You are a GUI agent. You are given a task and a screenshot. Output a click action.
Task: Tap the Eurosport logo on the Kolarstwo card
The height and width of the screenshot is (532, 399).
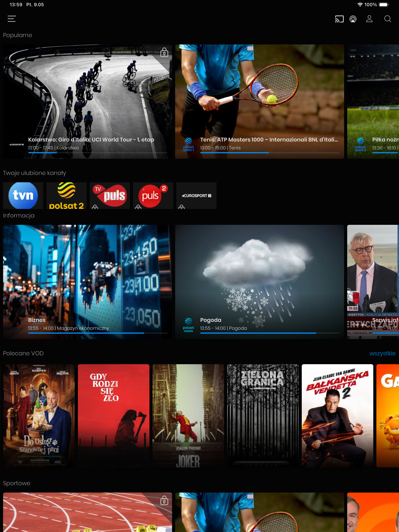(x=16, y=145)
